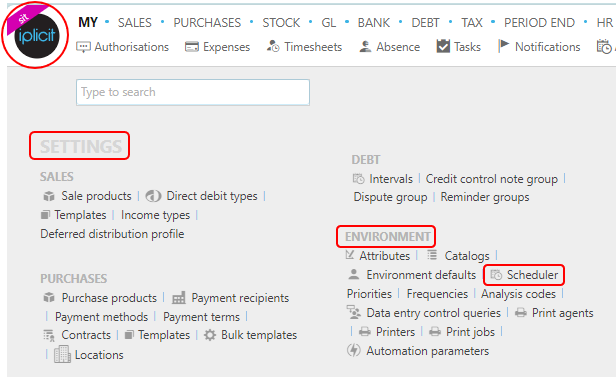Click the Absence person icon
Screen dimensions: 616x377
pyautogui.click(x=365, y=47)
